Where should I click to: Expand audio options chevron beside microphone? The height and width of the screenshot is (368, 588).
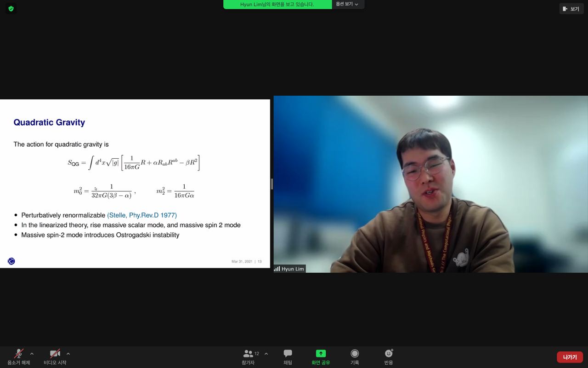32,354
